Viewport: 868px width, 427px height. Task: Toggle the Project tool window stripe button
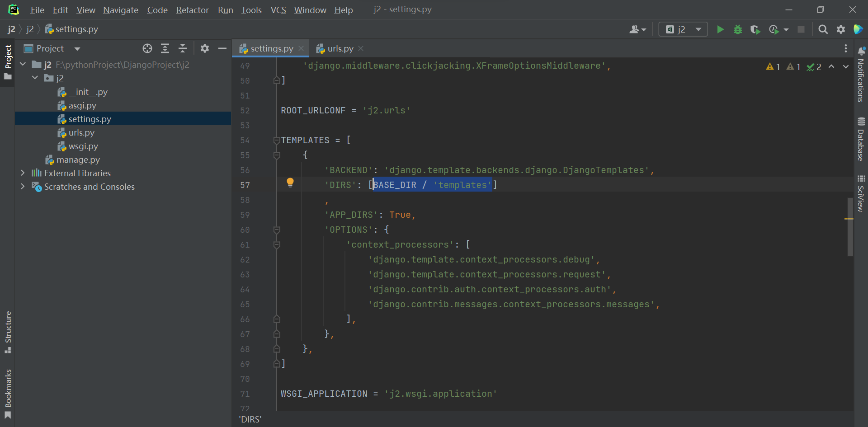tap(8, 62)
